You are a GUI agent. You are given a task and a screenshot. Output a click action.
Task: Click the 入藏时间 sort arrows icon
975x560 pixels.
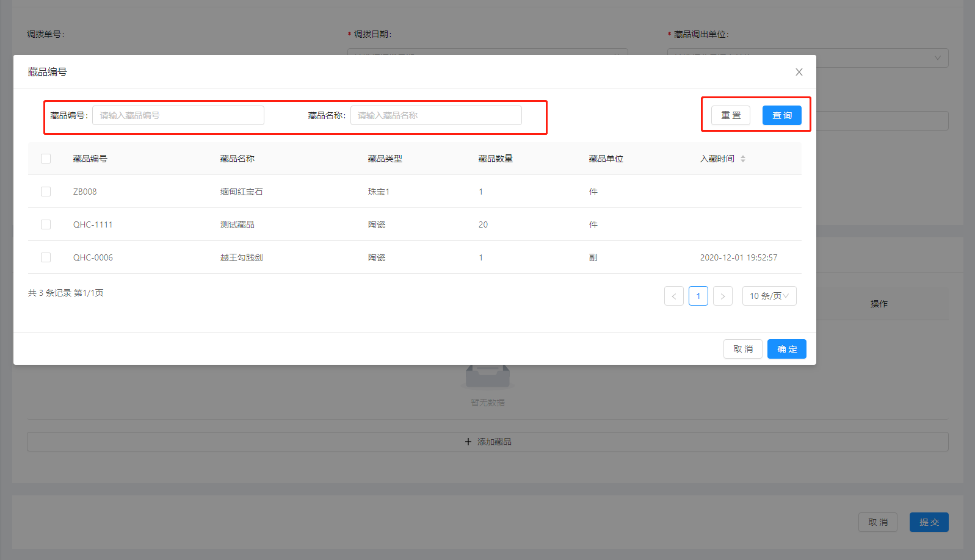coord(743,159)
